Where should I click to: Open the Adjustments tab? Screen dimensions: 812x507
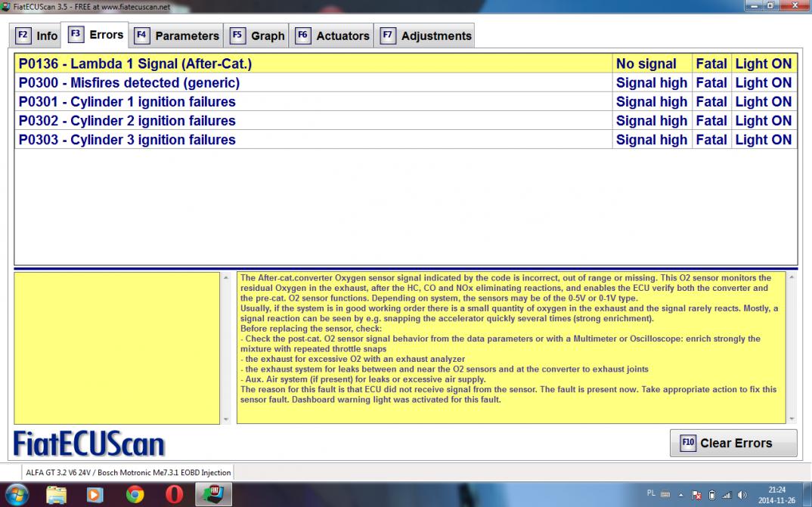(x=424, y=36)
